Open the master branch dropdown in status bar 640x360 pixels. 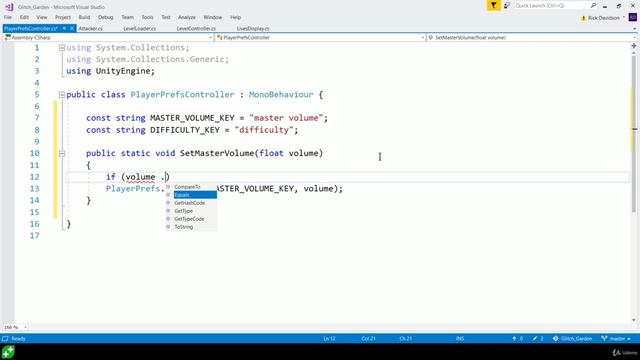[x=616, y=338]
